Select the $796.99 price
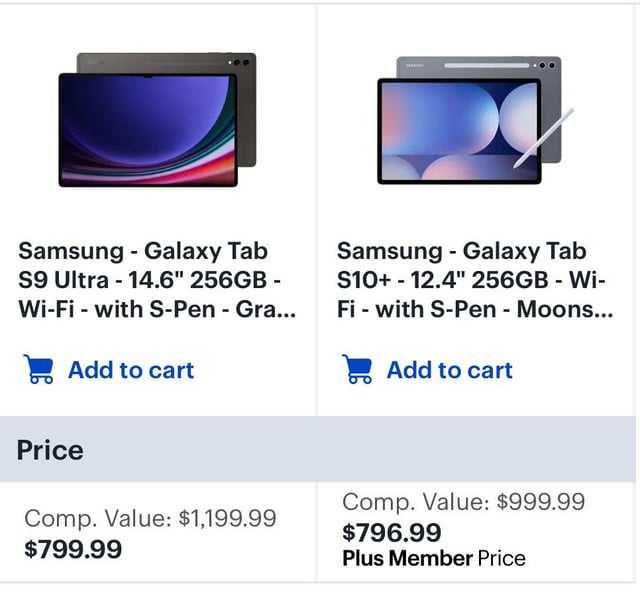 (391, 533)
